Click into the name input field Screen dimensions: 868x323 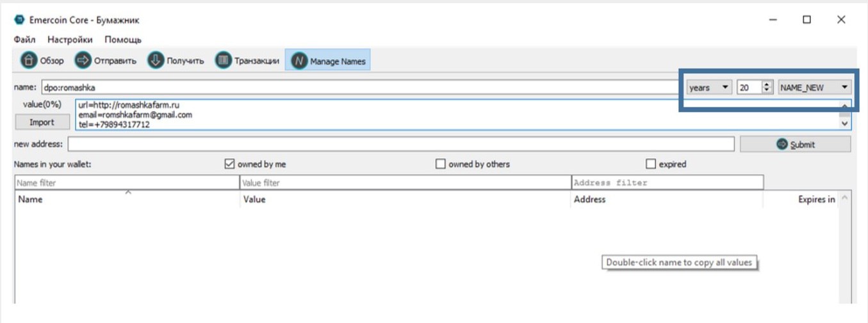361,88
